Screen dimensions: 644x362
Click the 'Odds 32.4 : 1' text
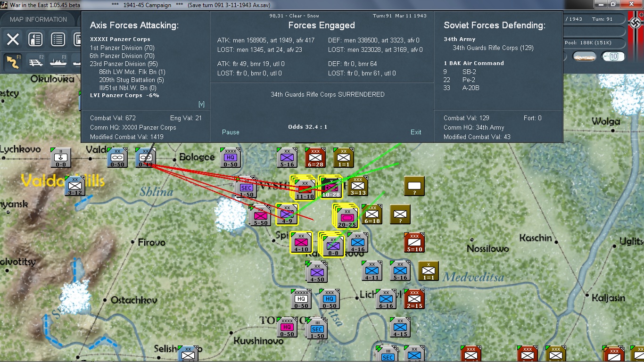tap(307, 127)
